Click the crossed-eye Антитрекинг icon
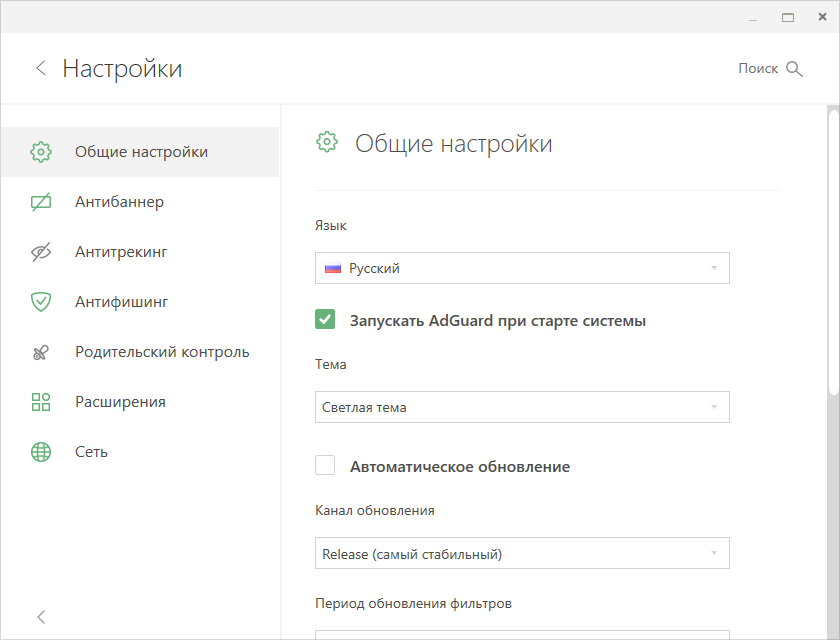840x640 pixels. click(x=41, y=251)
